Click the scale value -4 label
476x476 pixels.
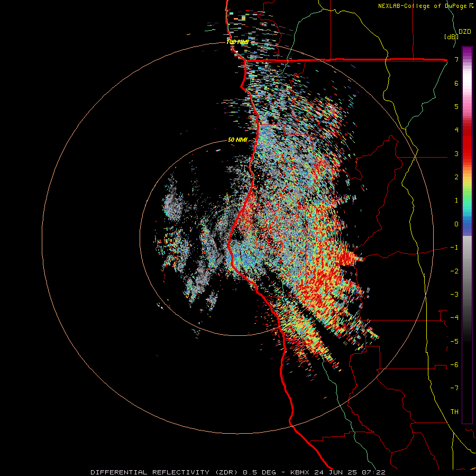click(454, 318)
